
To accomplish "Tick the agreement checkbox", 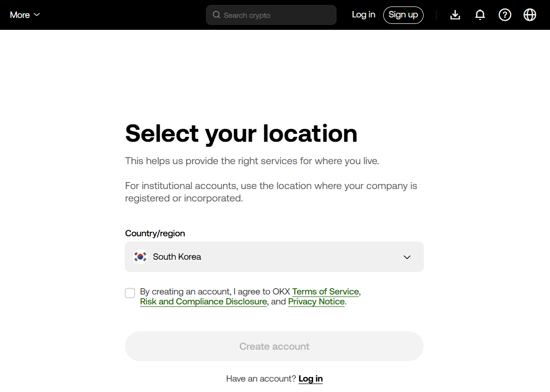I will point(130,293).
